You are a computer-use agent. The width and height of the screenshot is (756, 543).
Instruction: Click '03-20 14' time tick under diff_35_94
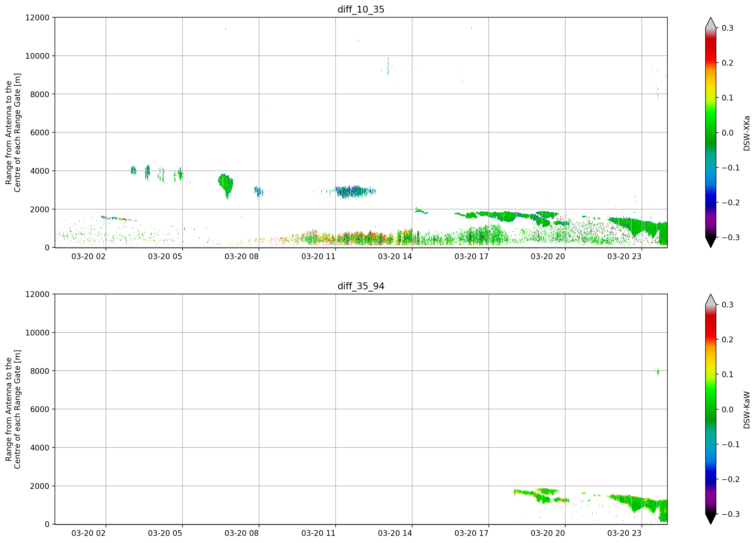395,533
